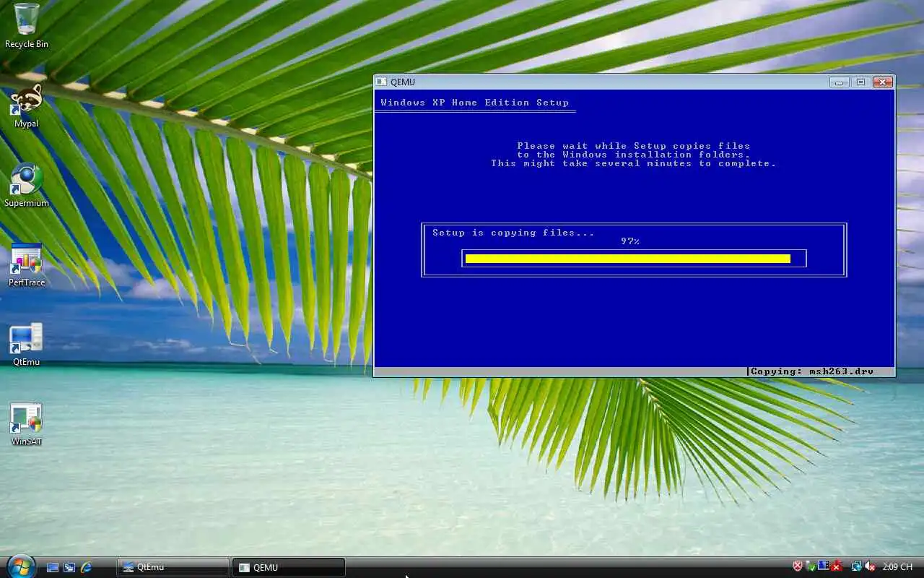Screen dimensions: 924x578
Task: Open the Windows Start orb
Action: tap(20, 566)
